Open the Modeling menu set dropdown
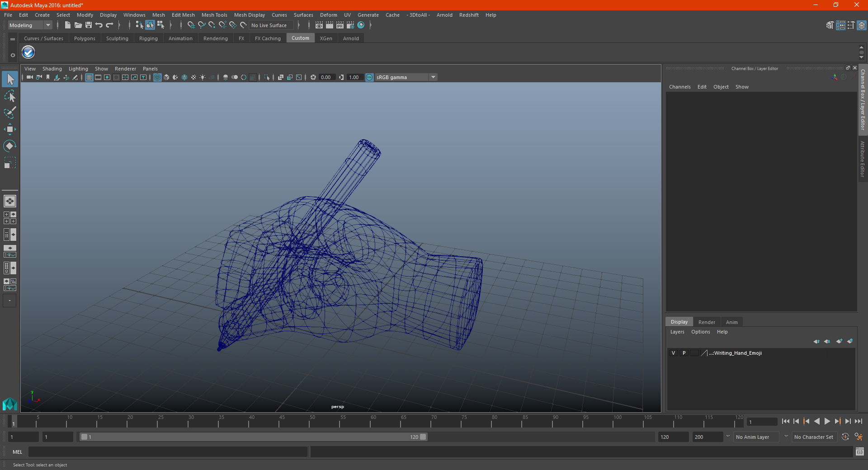The image size is (868, 470). click(x=30, y=25)
